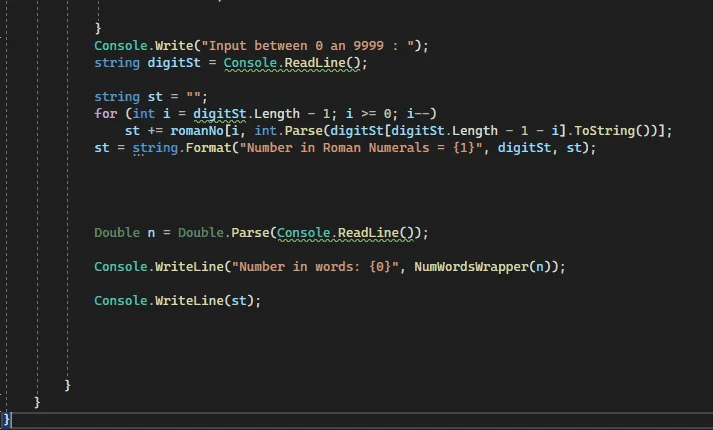Click the "Number in words: {0}" string
This screenshot has width=713, height=430.
[315, 267]
